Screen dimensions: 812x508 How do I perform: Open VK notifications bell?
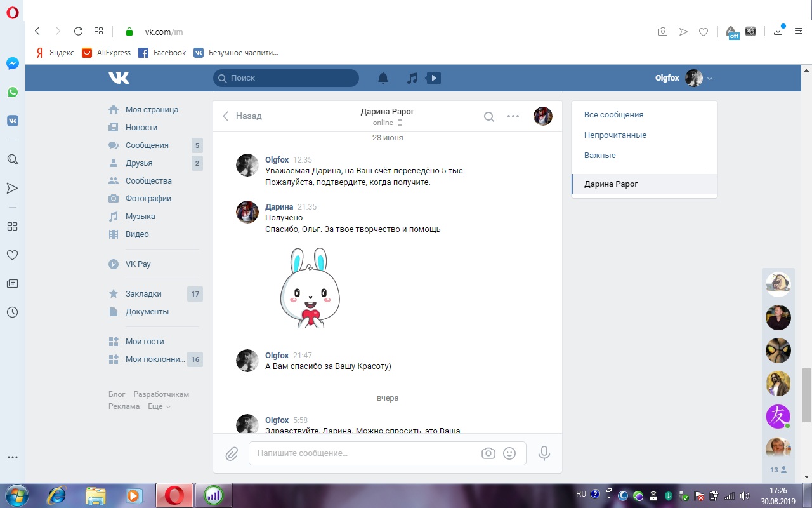[x=383, y=78]
